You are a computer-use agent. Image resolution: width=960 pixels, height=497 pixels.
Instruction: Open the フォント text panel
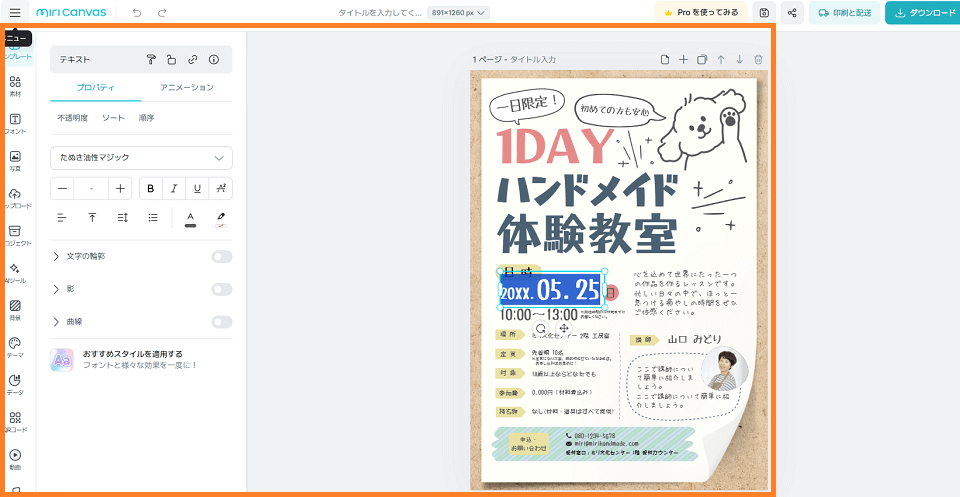15,124
